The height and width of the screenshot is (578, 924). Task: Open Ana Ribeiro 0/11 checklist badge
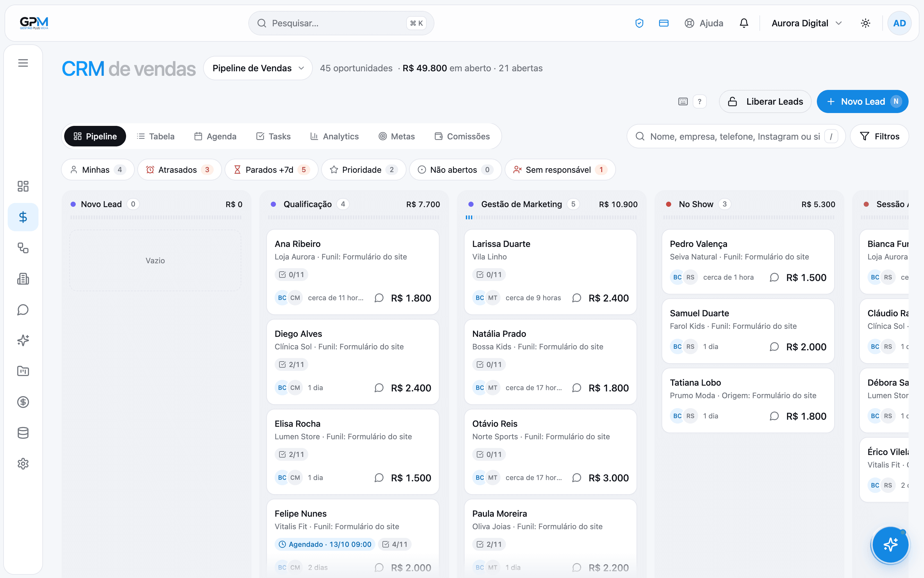click(292, 275)
